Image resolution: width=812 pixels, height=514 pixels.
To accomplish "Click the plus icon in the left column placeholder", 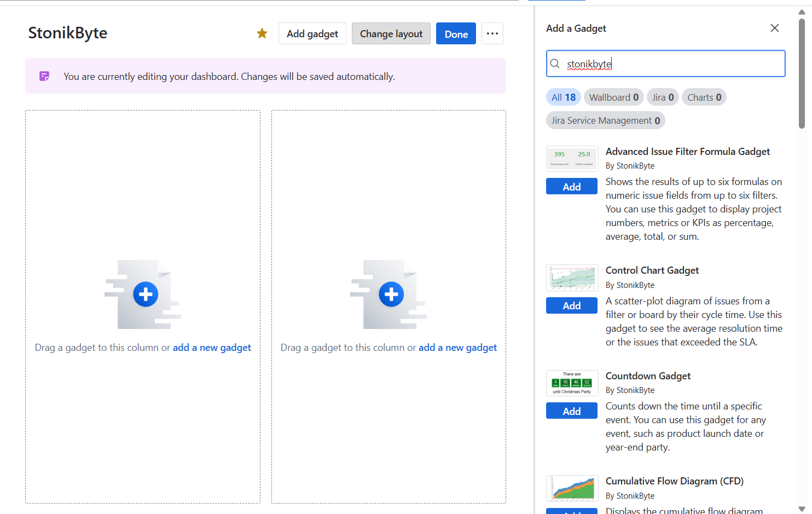I will tap(144, 294).
